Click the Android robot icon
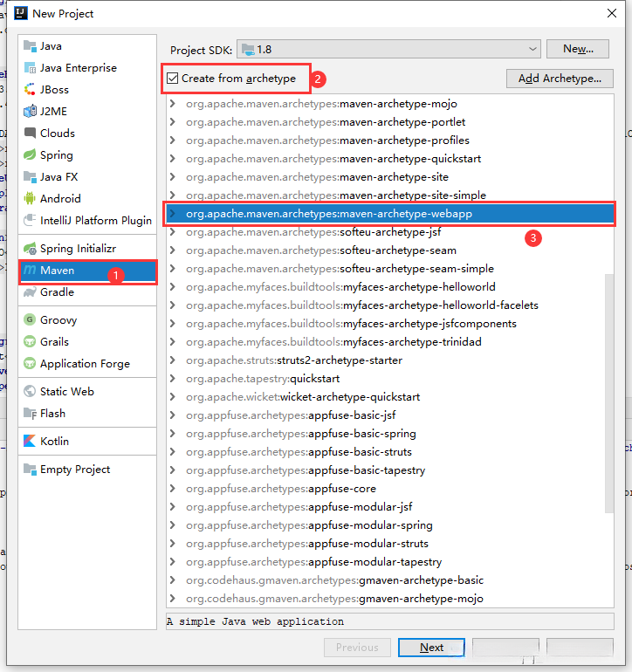The height and width of the screenshot is (672, 632). pos(30,198)
